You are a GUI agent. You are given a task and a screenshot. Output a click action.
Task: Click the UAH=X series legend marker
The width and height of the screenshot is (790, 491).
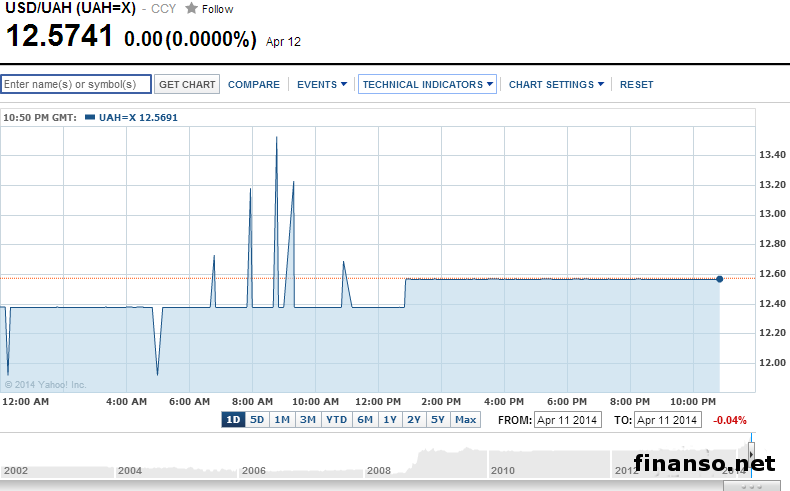click(x=90, y=117)
